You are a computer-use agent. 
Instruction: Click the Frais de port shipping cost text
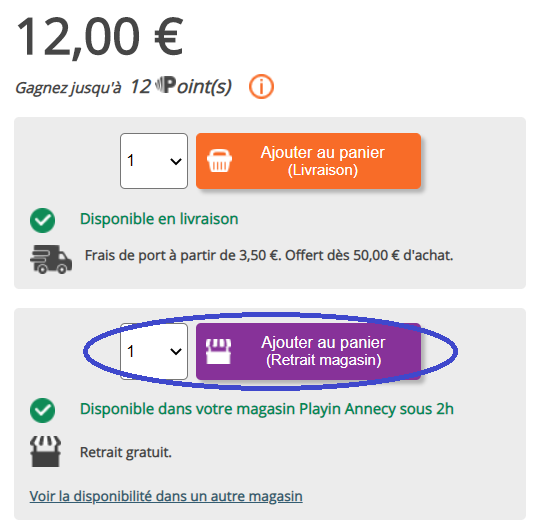click(x=269, y=256)
